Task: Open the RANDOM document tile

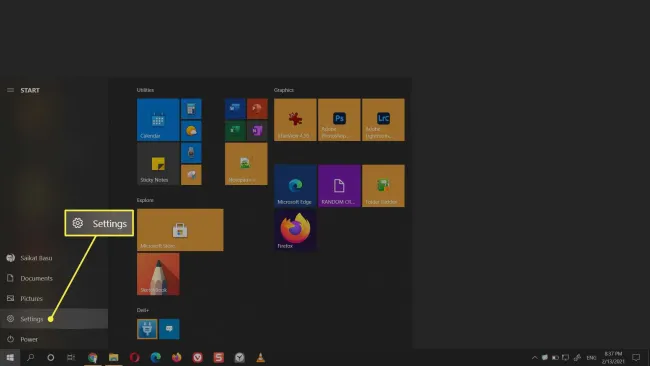Action: coord(339,186)
